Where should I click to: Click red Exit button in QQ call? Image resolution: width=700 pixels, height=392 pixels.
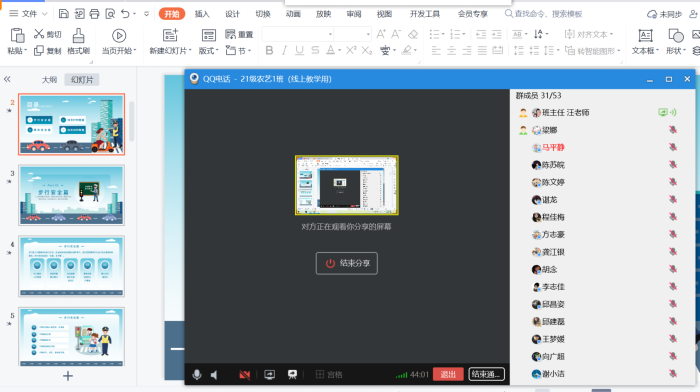pyautogui.click(x=448, y=374)
